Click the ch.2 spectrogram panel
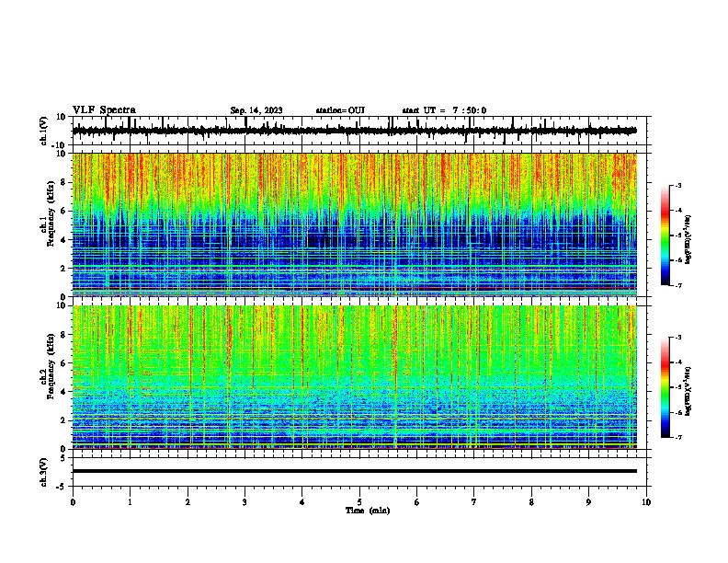728x563 pixels. click(x=355, y=377)
